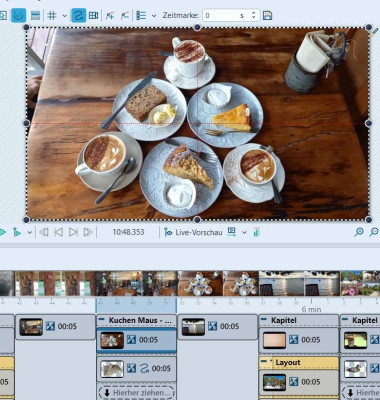Click the 10:48.353 time display
The width and height of the screenshot is (380, 400).
point(128,232)
